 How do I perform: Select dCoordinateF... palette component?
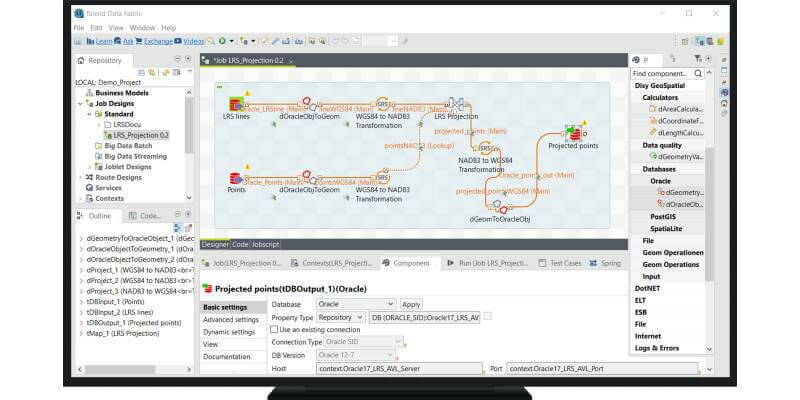click(677, 121)
